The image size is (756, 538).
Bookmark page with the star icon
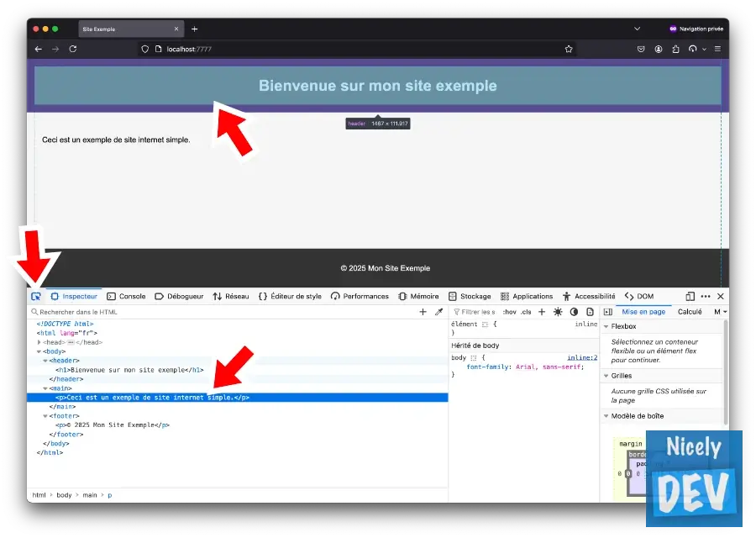click(569, 49)
